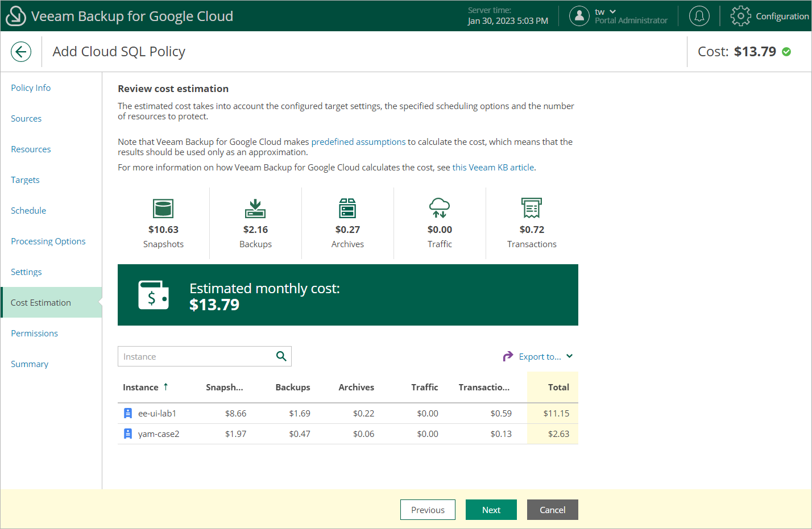
Task: Switch to Schedule step
Action: [28, 210]
